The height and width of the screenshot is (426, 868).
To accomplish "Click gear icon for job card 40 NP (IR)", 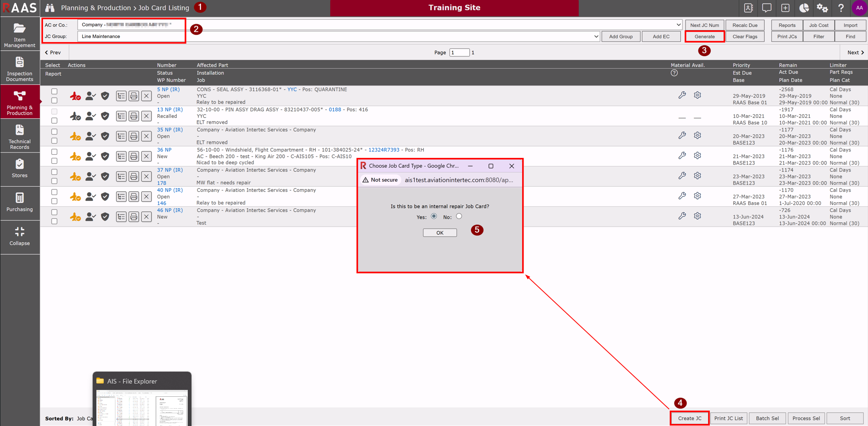I will (698, 195).
